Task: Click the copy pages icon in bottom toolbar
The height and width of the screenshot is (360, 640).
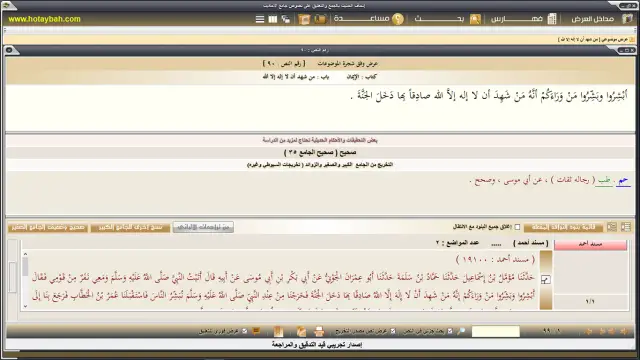Action: (301, 331)
